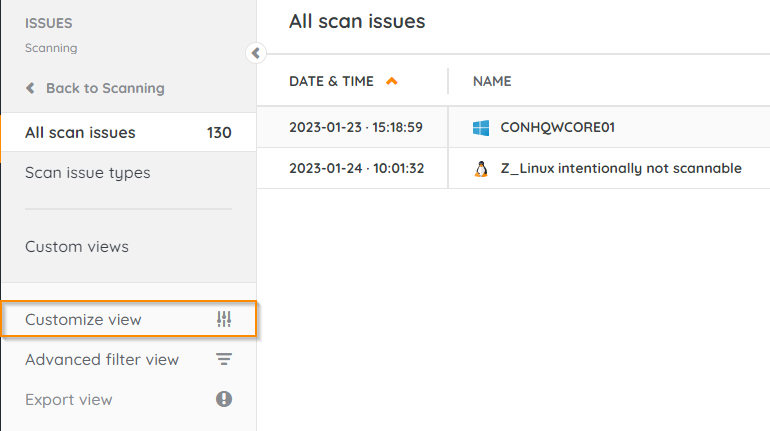Click the back arrow beside Back to Scanning
The image size is (770, 431).
coord(31,88)
